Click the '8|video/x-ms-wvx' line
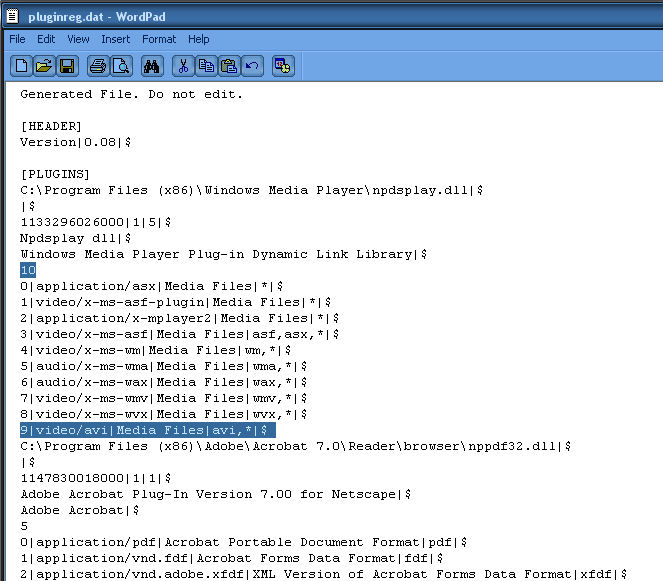663x581 pixels. pyautogui.click(x=164, y=414)
